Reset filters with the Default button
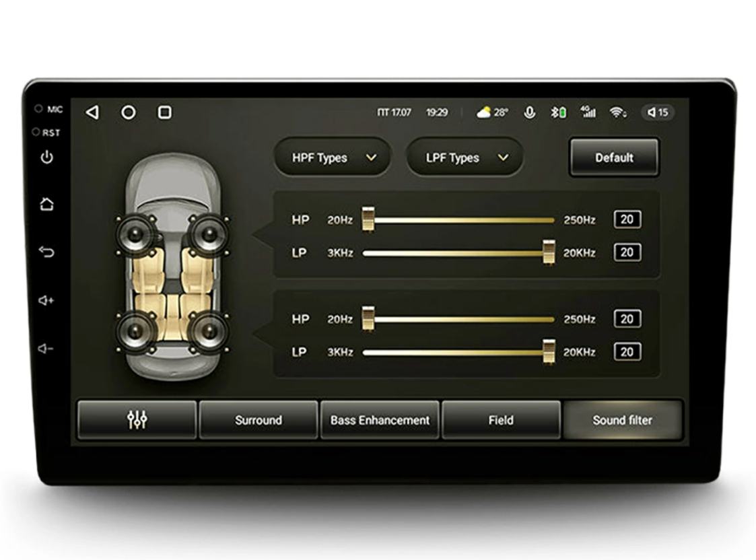The height and width of the screenshot is (560, 756). click(x=614, y=157)
